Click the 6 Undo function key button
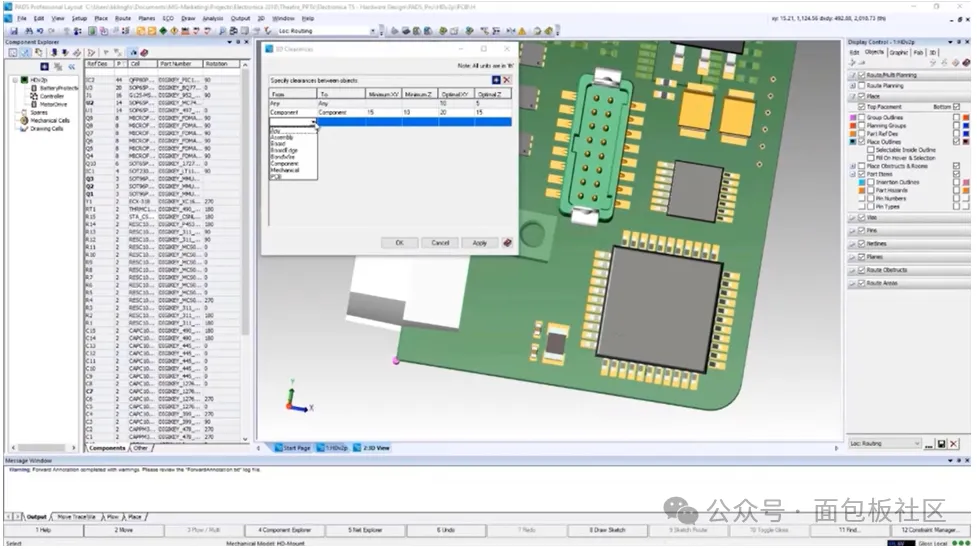The height and width of the screenshot is (549, 977). 446,530
